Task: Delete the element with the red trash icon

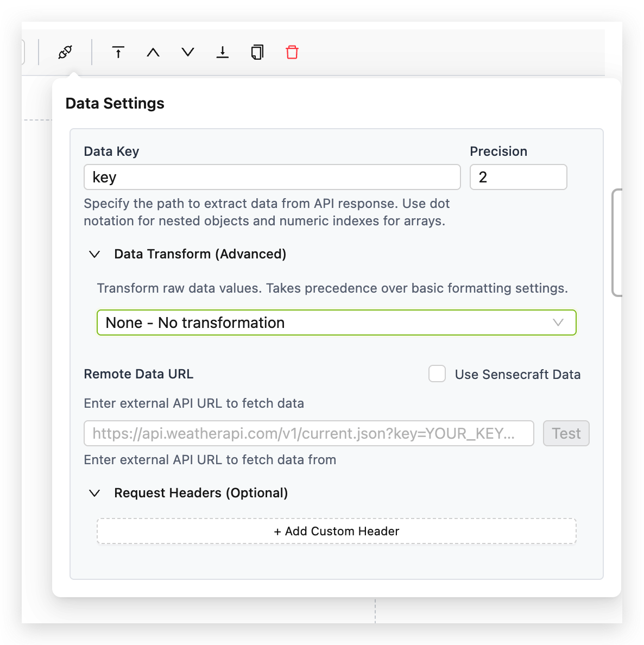Action: 292,52
